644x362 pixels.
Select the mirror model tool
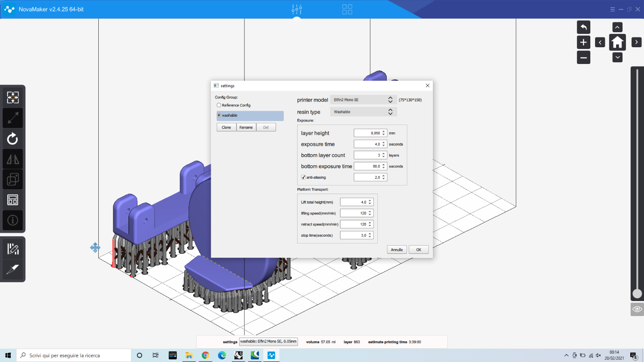point(13,159)
